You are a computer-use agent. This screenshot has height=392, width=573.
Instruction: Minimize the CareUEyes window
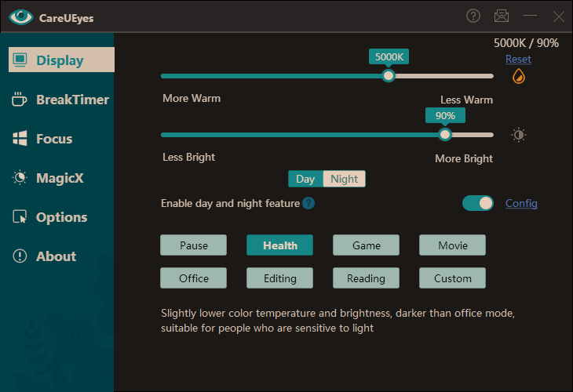coord(530,16)
